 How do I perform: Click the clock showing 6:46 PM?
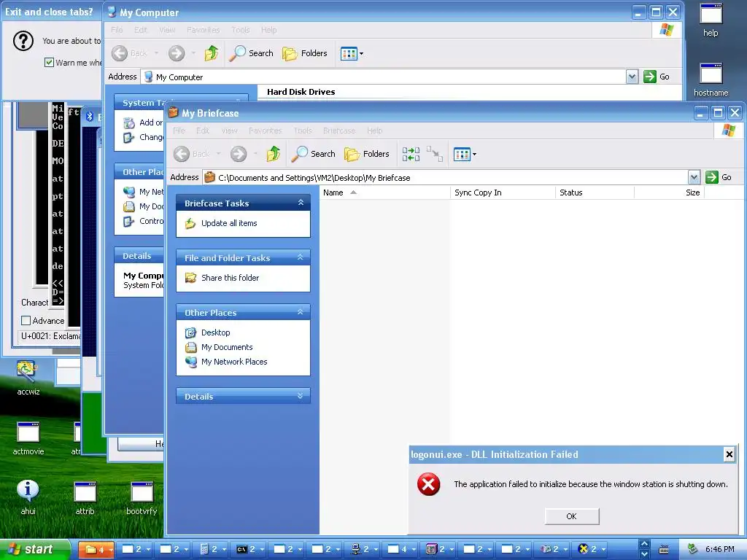tap(719, 550)
